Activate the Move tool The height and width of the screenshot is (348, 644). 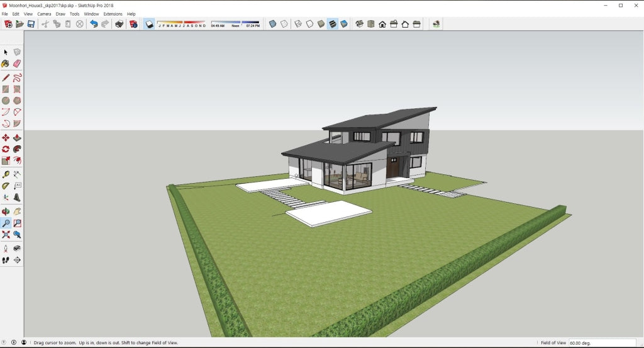[x=6, y=138]
